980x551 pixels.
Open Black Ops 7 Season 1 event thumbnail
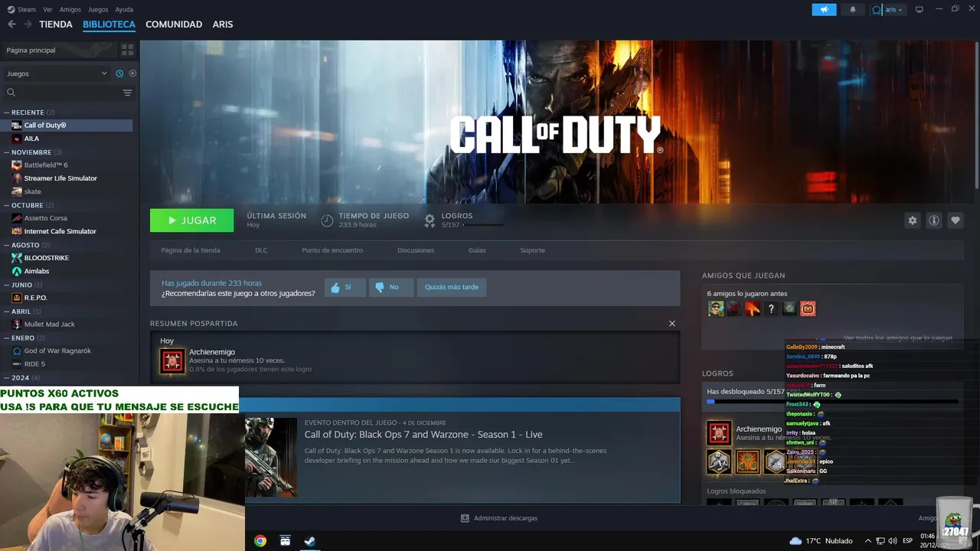point(271,457)
